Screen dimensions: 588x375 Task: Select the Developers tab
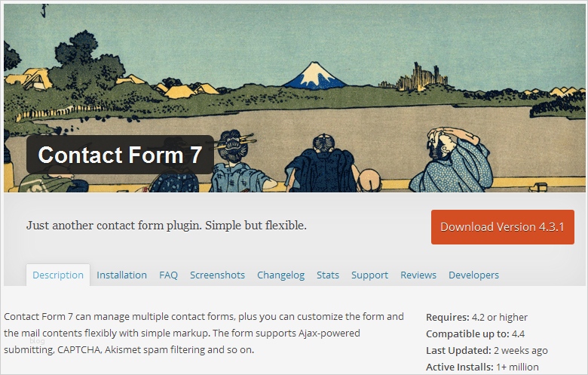[473, 275]
